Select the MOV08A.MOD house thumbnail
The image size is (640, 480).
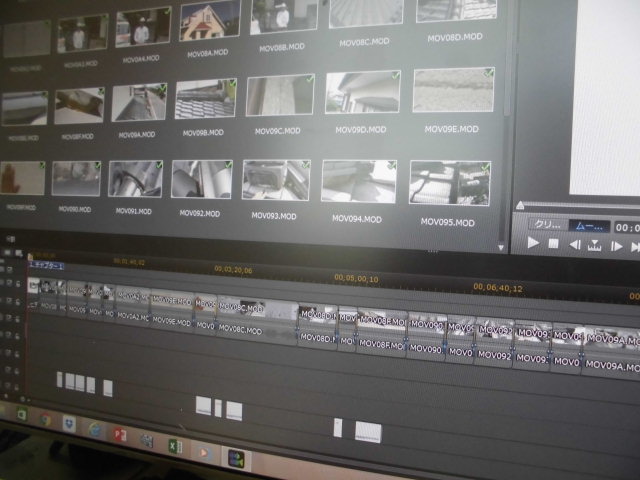coord(209,22)
